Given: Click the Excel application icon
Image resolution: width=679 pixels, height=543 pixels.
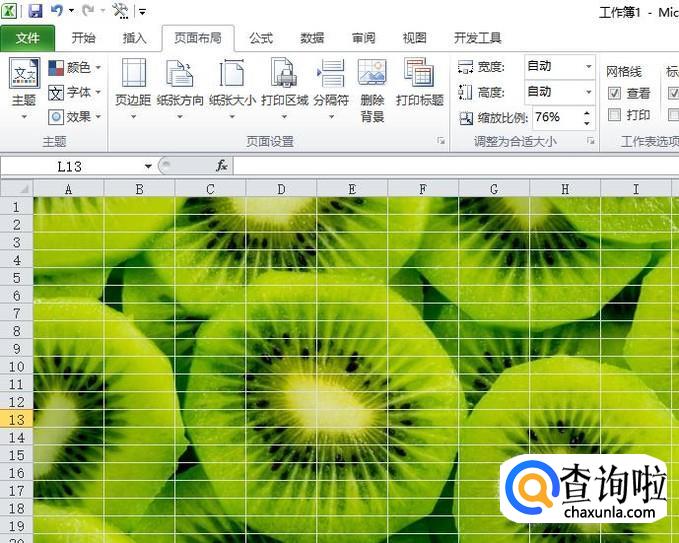Looking at the screenshot, I should (9, 10).
